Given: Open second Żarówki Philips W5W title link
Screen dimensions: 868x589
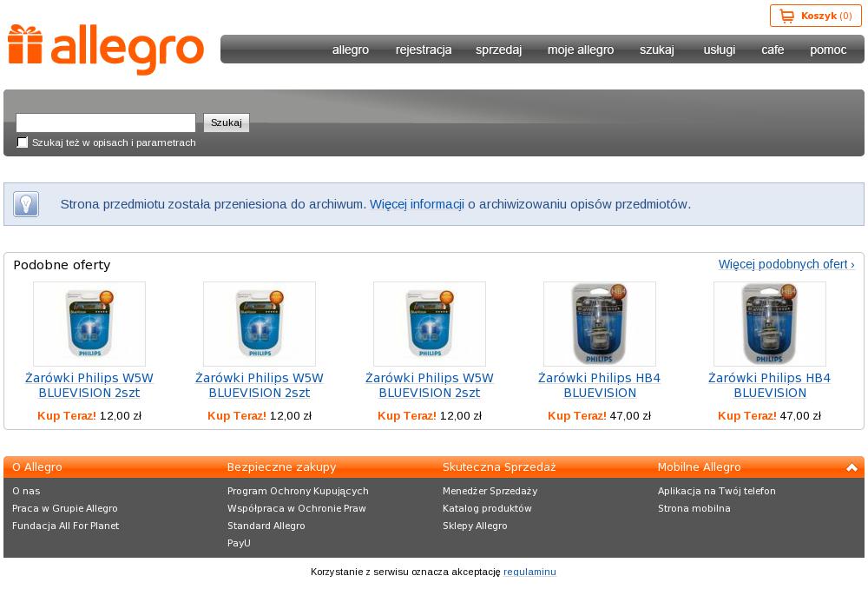Looking at the screenshot, I should tap(259, 385).
